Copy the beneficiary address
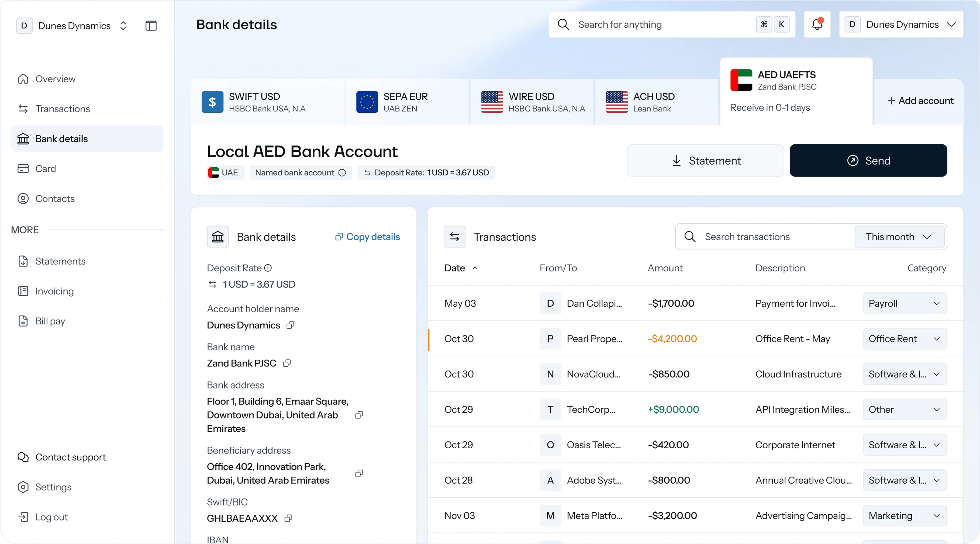The width and height of the screenshot is (980, 544). 359,473
